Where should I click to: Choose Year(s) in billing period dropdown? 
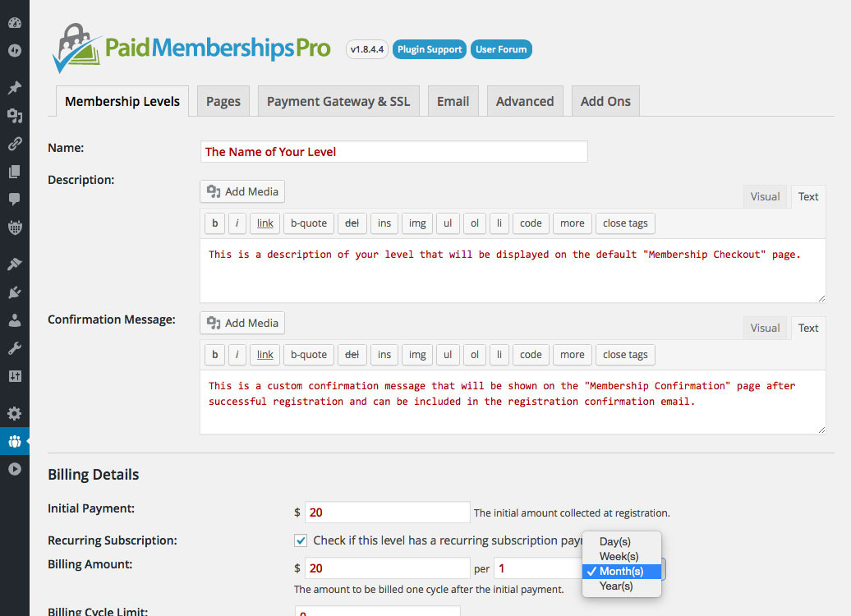622,586
